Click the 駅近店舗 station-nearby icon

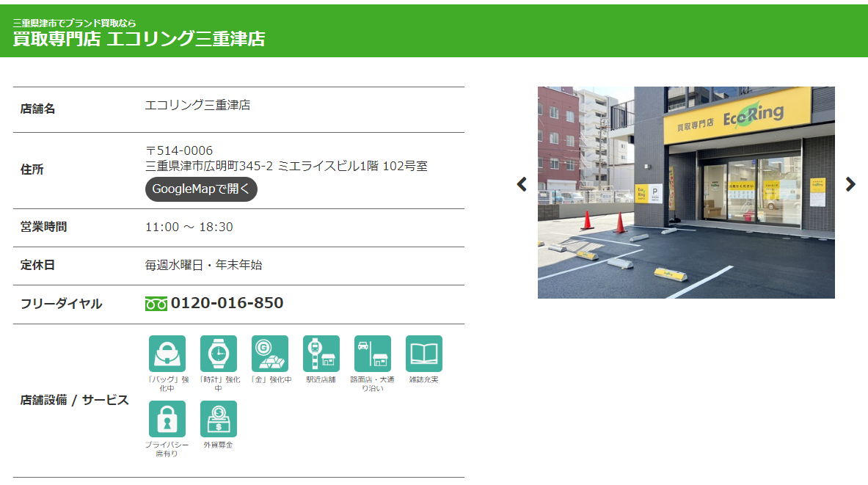click(x=321, y=354)
